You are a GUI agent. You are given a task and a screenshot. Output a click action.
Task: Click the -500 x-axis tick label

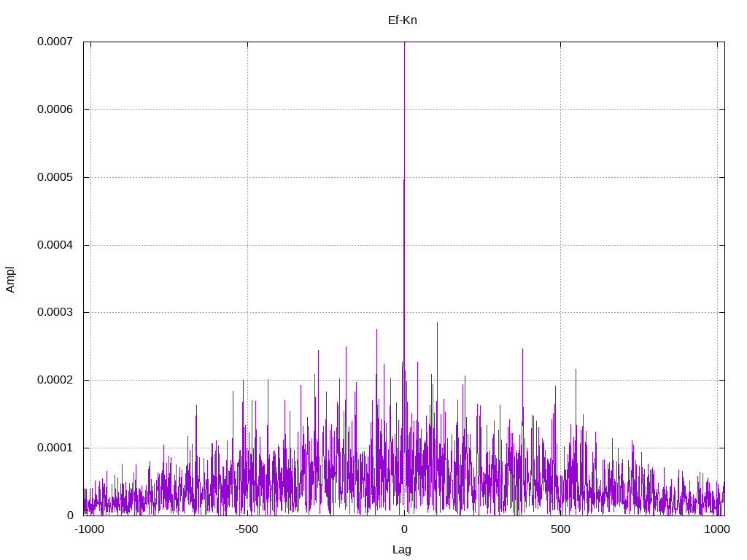(247, 529)
